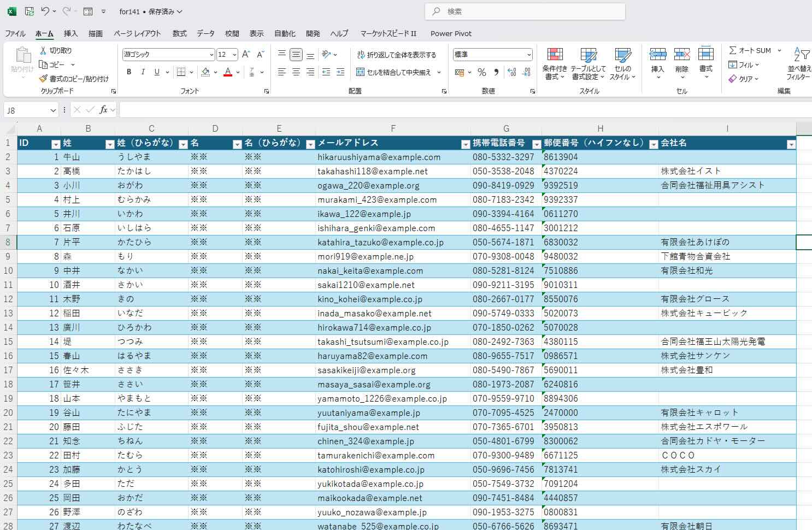Undo the last action

pyautogui.click(x=45, y=11)
